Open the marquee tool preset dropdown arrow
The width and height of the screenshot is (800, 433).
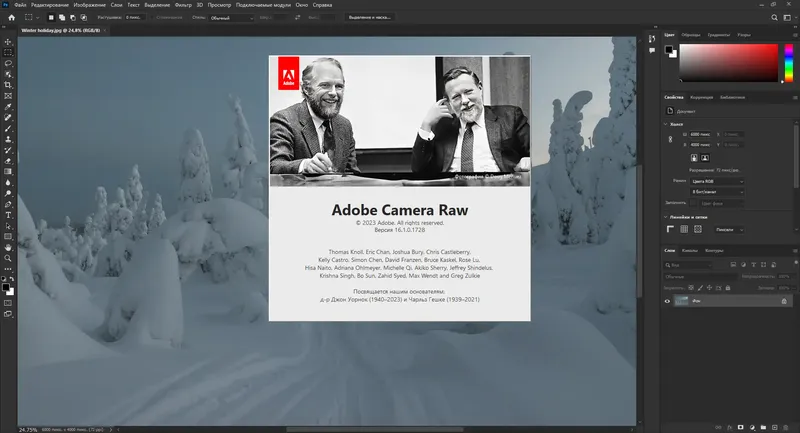click(37, 18)
